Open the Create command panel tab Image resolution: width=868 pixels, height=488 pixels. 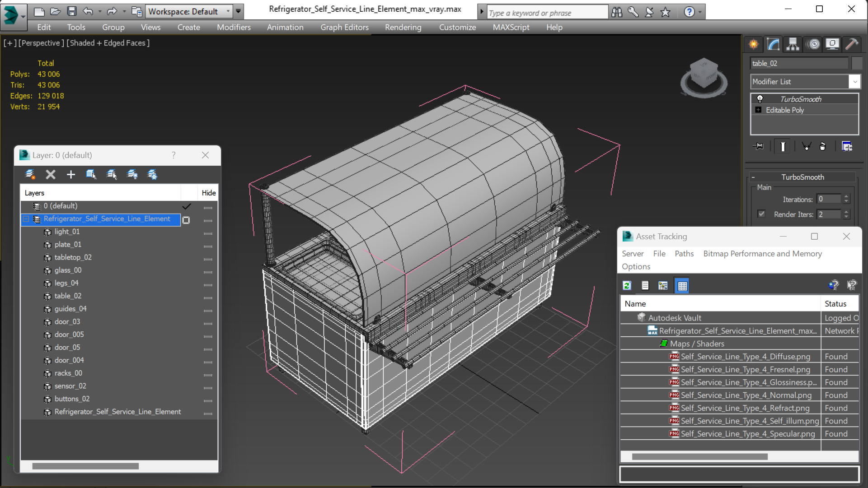coord(754,44)
